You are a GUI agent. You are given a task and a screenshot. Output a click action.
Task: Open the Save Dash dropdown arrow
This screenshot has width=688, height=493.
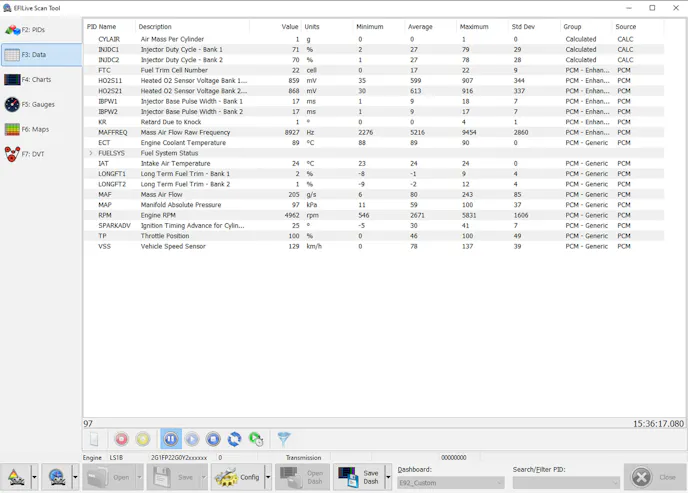388,477
